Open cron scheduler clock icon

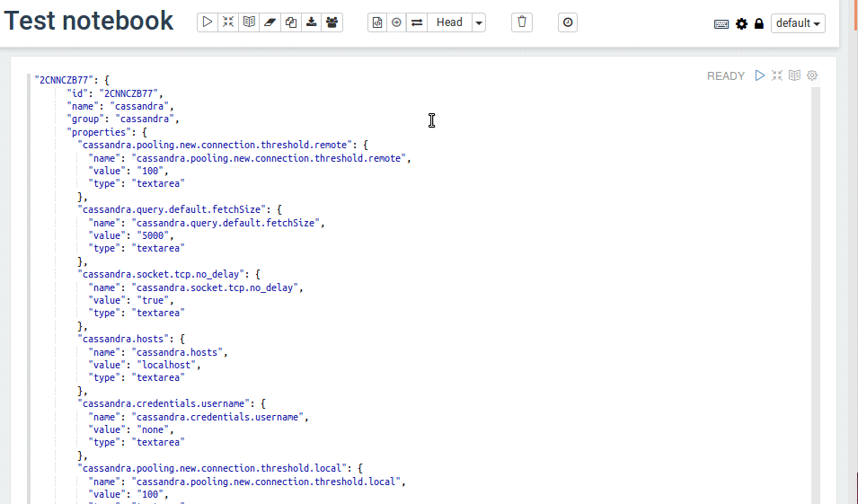[x=568, y=22]
